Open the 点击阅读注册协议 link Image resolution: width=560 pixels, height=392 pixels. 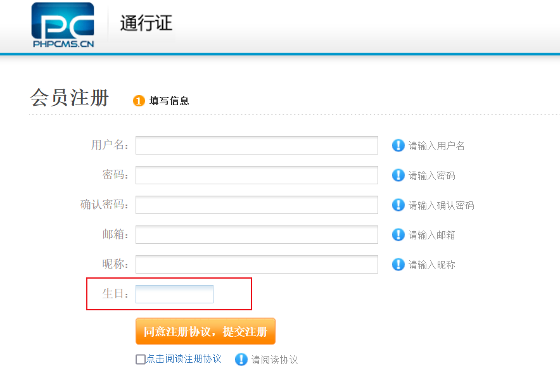click(184, 359)
